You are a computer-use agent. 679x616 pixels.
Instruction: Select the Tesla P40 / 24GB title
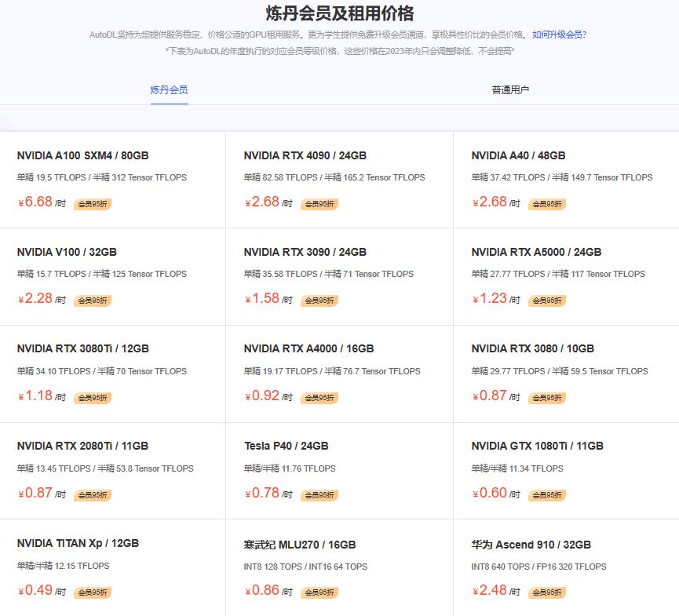tap(287, 446)
